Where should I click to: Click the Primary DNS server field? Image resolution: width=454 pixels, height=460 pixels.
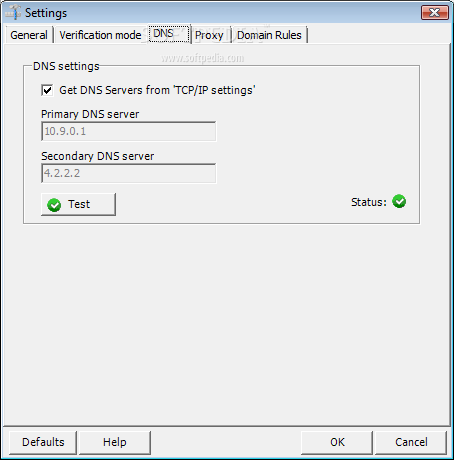[129, 131]
